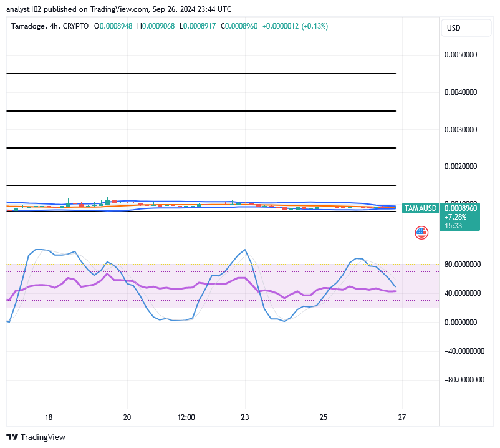Viewport: 500px width, 448px height.
Task: Click the analyst102 publisher name
Action: (x=24, y=9)
